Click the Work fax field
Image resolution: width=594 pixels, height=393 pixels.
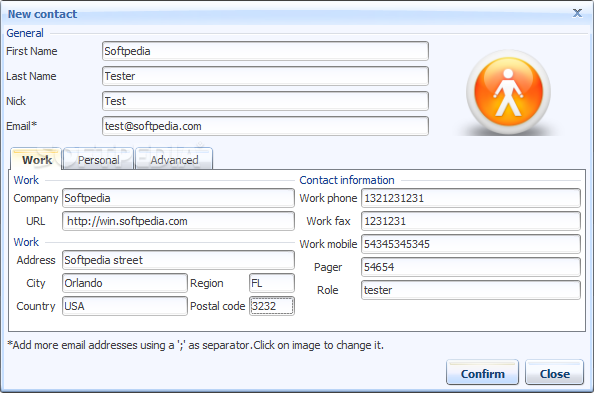[471, 221]
